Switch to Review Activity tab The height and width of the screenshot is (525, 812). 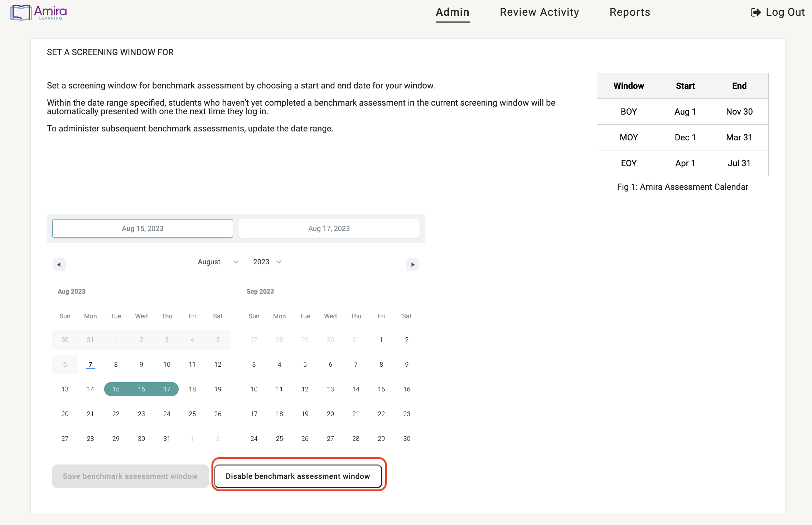(540, 12)
